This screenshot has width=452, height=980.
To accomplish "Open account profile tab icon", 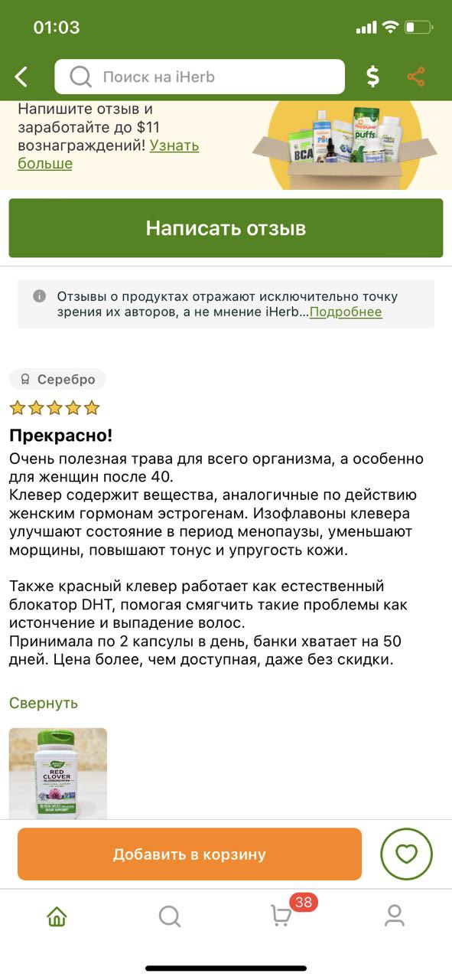I will pyautogui.click(x=395, y=916).
